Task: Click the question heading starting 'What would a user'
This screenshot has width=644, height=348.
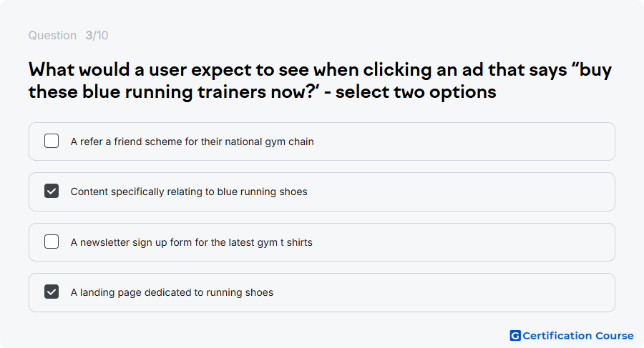Action: point(320,81)
